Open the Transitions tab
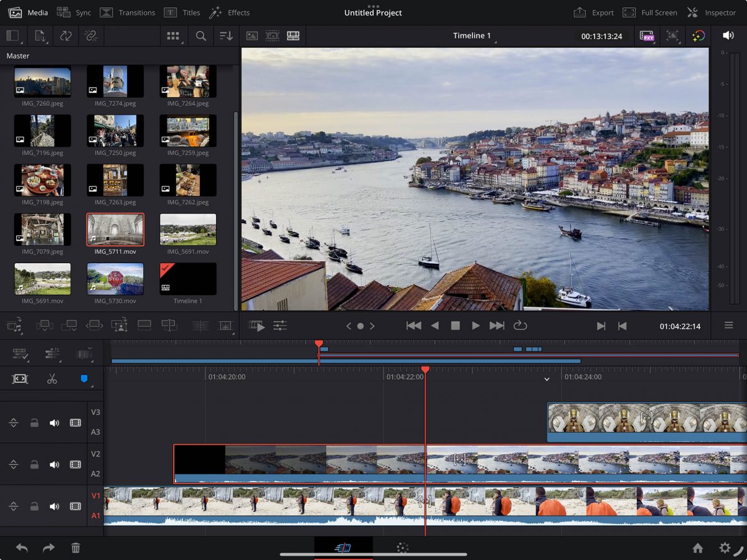 [128, 12]
